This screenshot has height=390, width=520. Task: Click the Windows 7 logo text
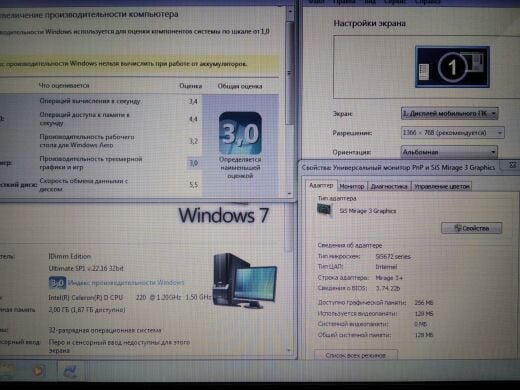[224, 215]
